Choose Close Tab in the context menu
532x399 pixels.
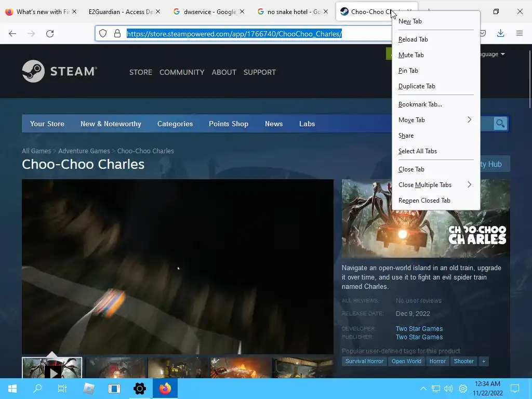[436, 169]
